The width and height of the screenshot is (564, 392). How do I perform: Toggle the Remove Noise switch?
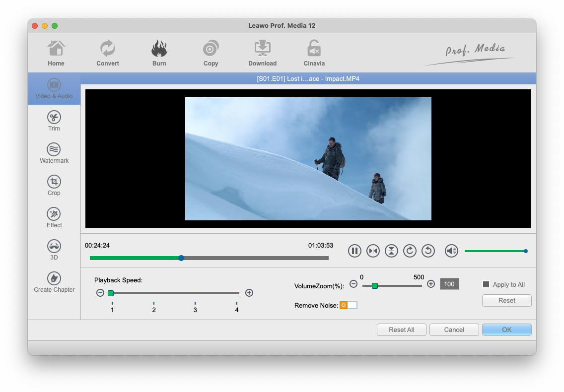tap(348, 305)
